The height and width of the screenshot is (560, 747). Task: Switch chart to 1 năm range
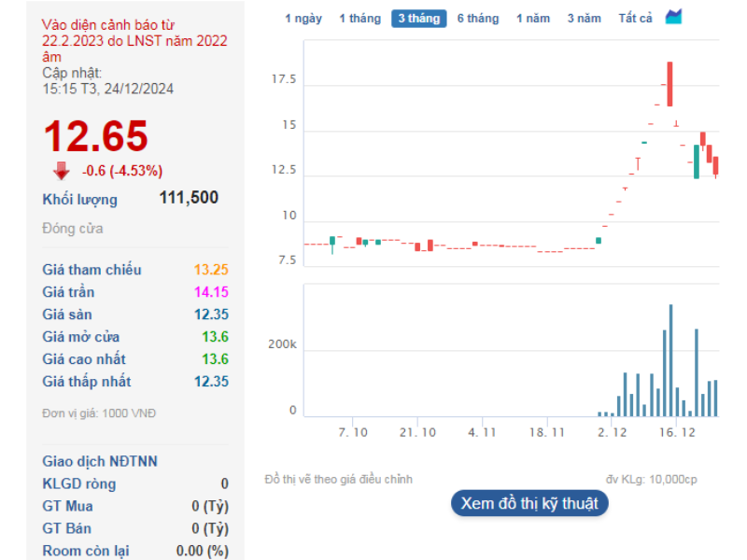(x=533, y=19)
